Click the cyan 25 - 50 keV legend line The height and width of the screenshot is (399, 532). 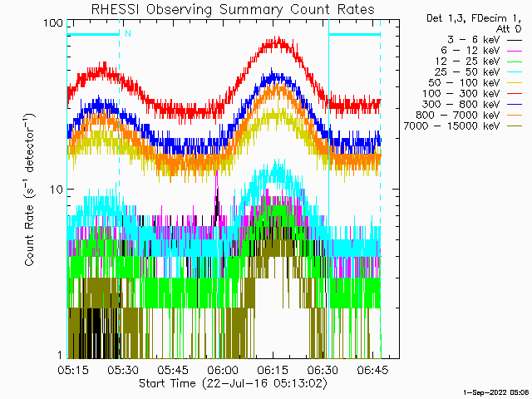coord(515,72)
